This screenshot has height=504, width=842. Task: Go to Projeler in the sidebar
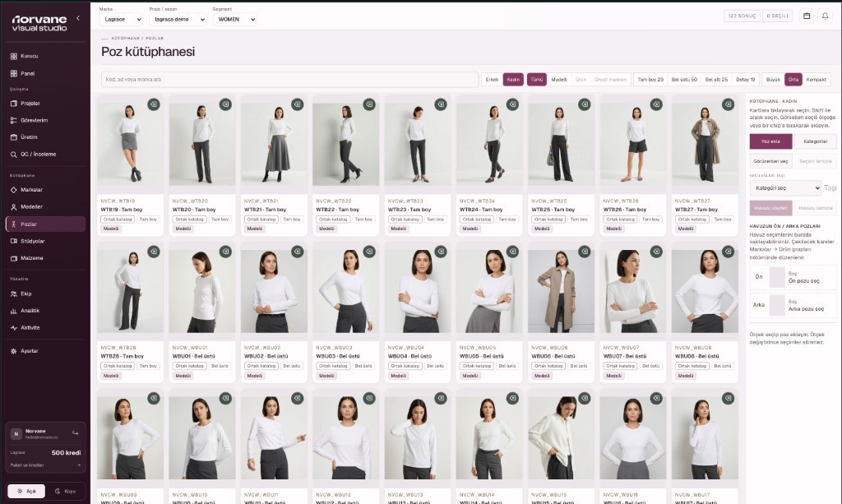click(x=46, y=103)
